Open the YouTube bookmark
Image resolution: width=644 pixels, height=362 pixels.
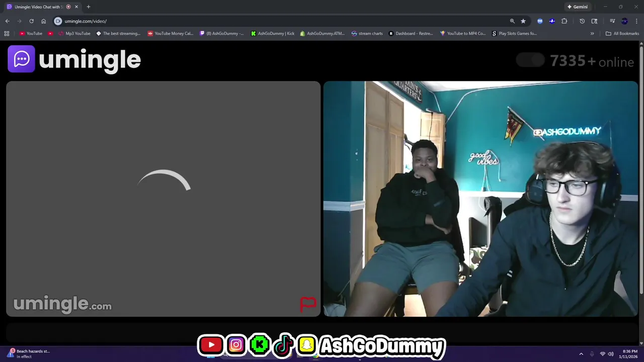coord(31,34)
